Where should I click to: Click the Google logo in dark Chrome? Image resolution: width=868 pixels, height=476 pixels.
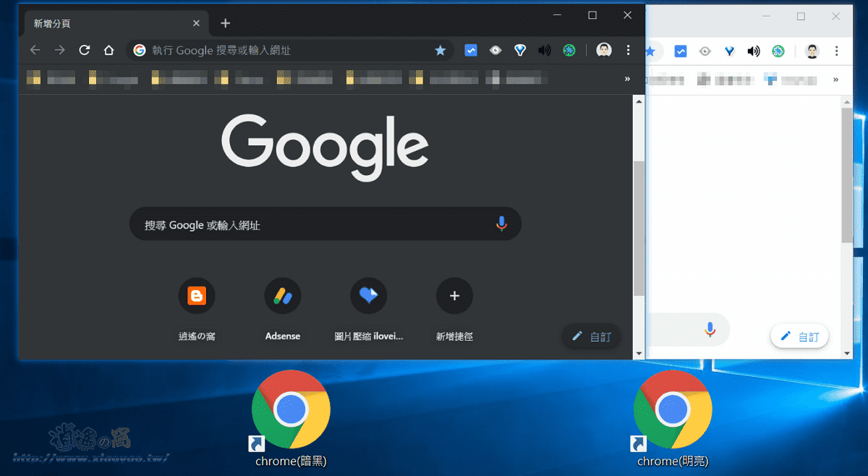325,148
